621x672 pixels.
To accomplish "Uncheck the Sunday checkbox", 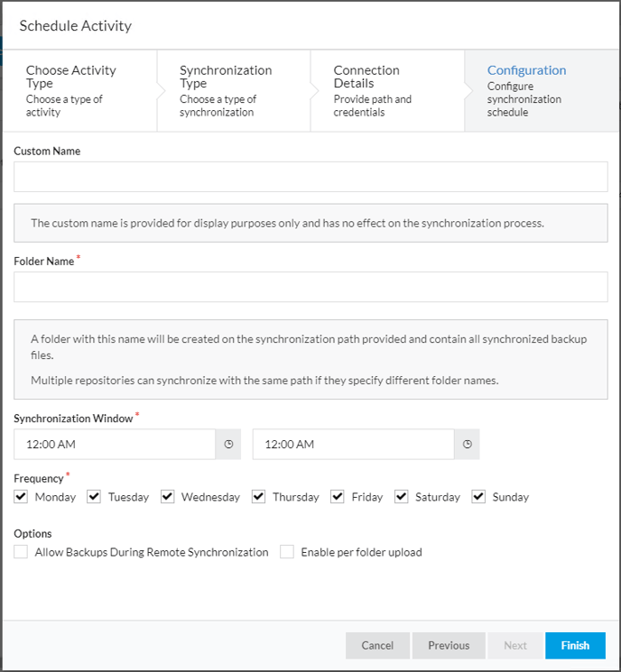I will [x=478, y=497].
